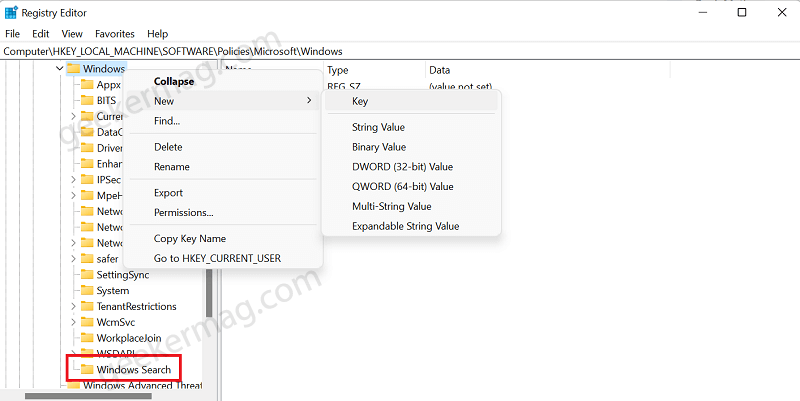Choose Permissions... in context menu
This screenshot has width=800, height=401.
[x=223, y=213]
